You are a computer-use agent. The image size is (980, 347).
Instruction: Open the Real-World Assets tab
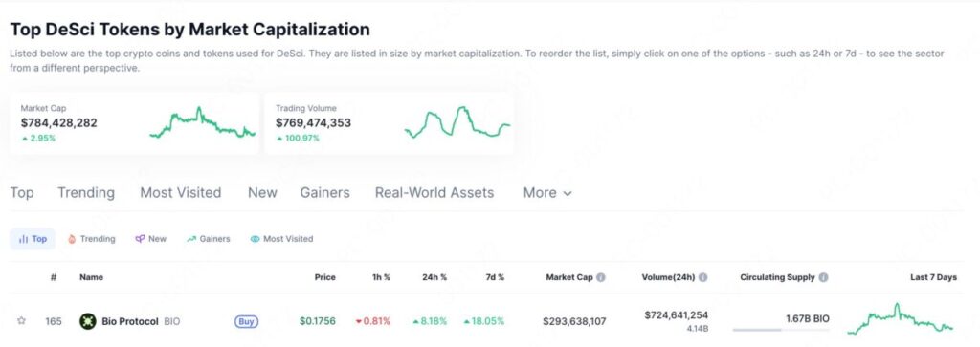tap(434, 193)
